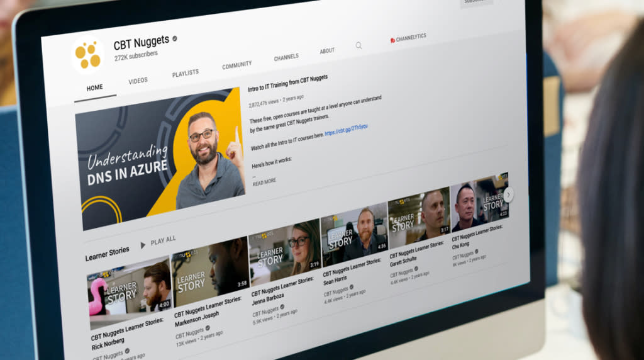This screenshot has height=360, width=644.
Task: Click the 5.9K views text under Jenna Barboza
Action: pos(264,320)
